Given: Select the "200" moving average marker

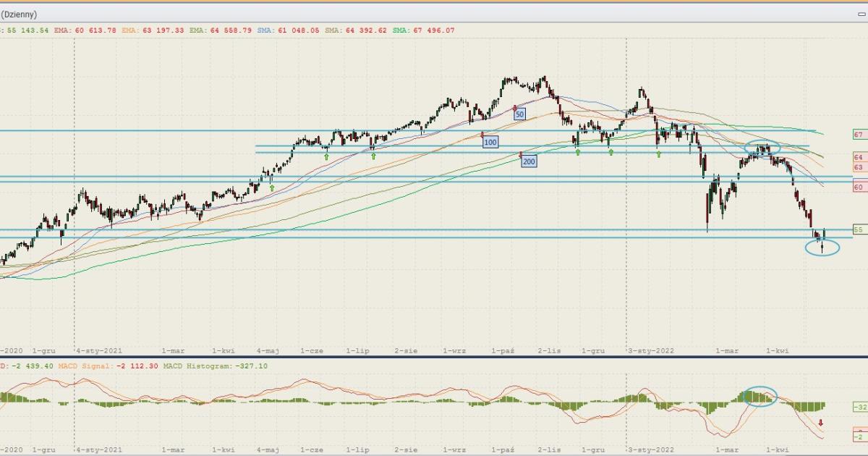Looking at the screenshot, I should pyautogui.click(x=529, y=161).
